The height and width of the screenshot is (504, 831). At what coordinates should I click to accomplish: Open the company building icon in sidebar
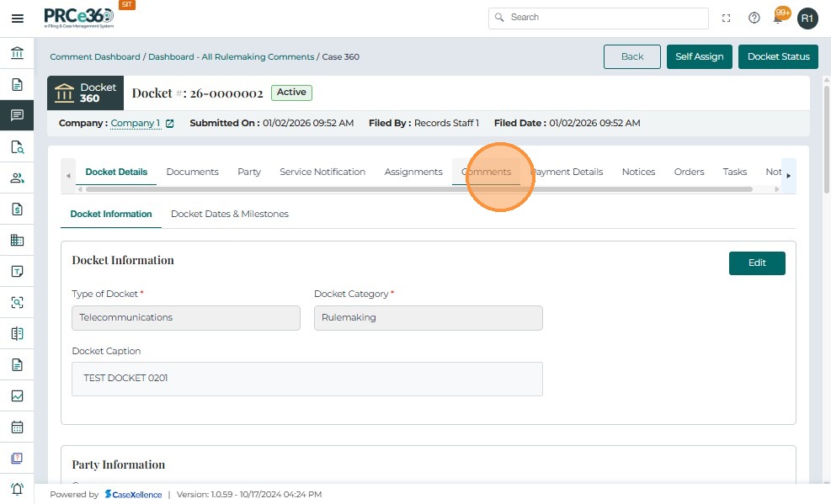17,240
